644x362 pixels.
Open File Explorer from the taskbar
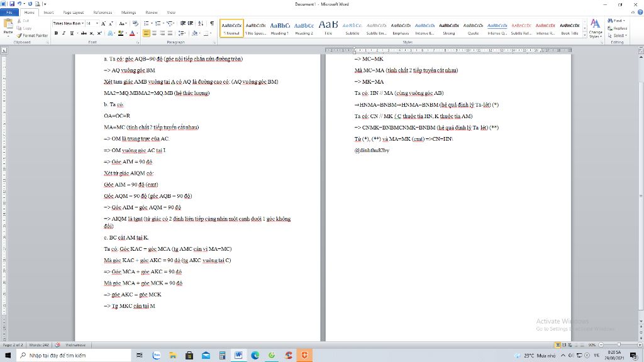[x=173, y=356]
